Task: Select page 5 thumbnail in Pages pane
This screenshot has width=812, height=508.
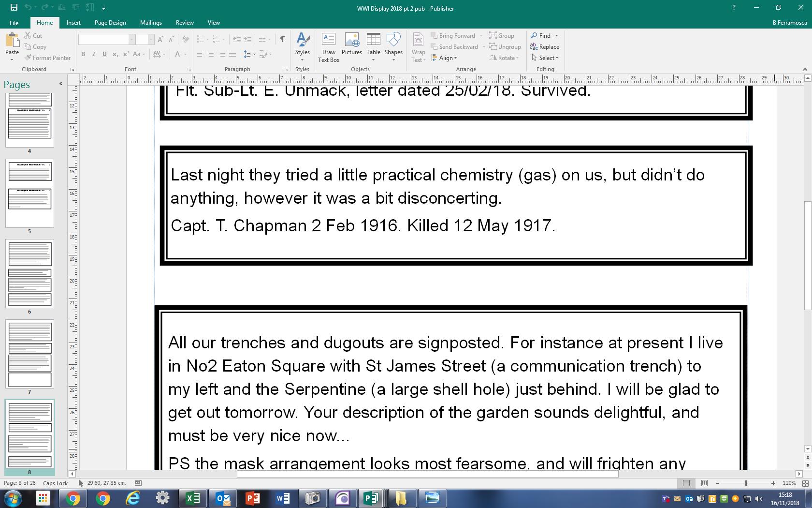Action: coord(29,193)
